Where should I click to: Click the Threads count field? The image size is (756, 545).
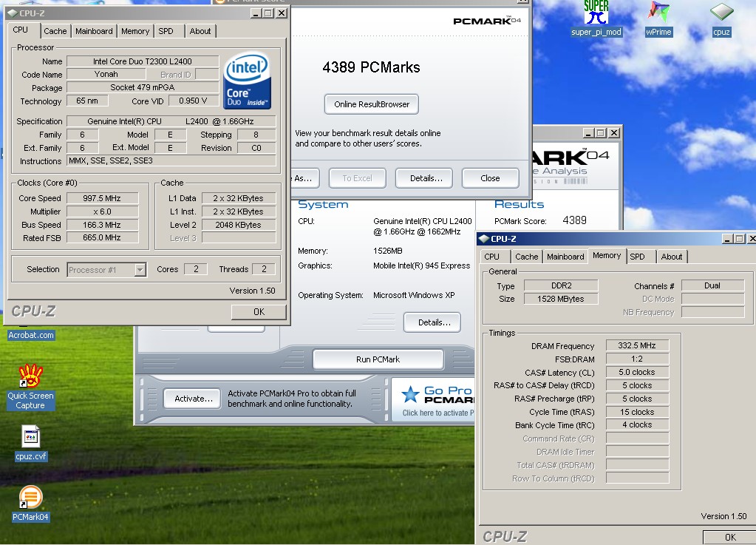[265, 269]
